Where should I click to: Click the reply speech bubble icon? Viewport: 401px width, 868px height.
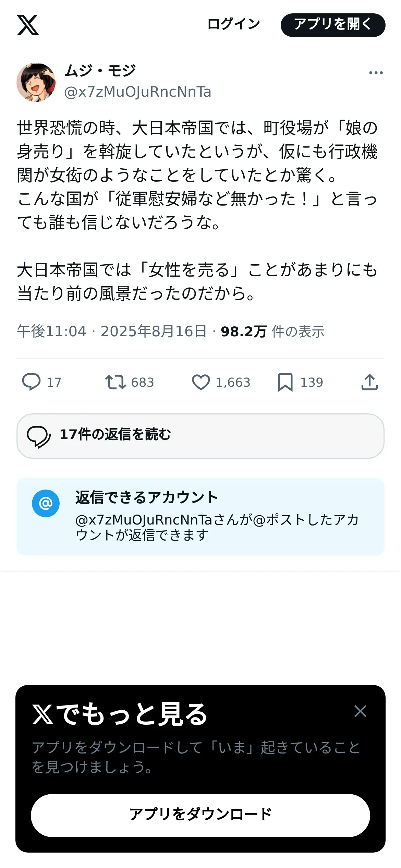point(31,382)
